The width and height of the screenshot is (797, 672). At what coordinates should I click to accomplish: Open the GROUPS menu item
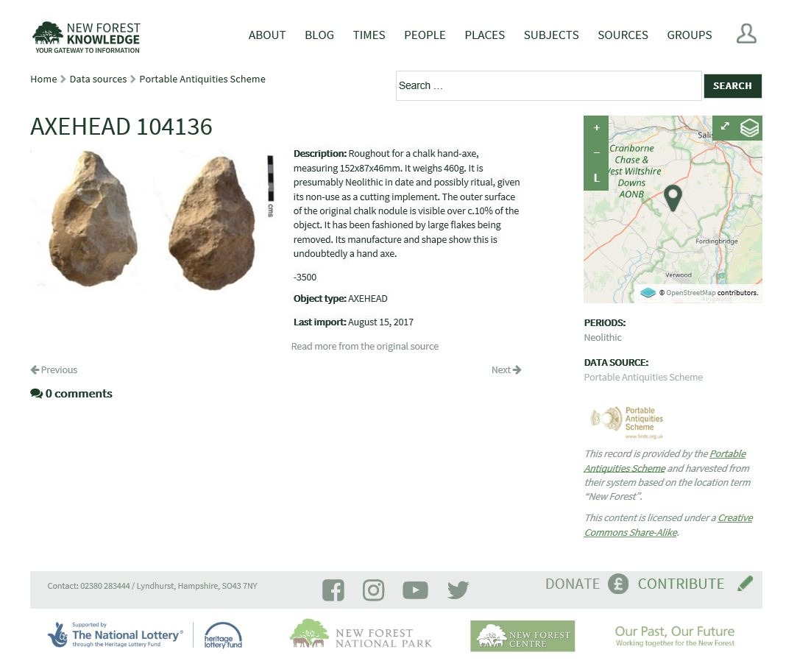point(690,35)
